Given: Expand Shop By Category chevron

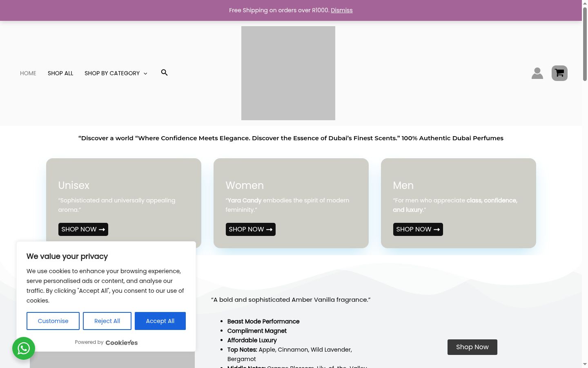Looking at the screenshot, I should pos(145,74).
